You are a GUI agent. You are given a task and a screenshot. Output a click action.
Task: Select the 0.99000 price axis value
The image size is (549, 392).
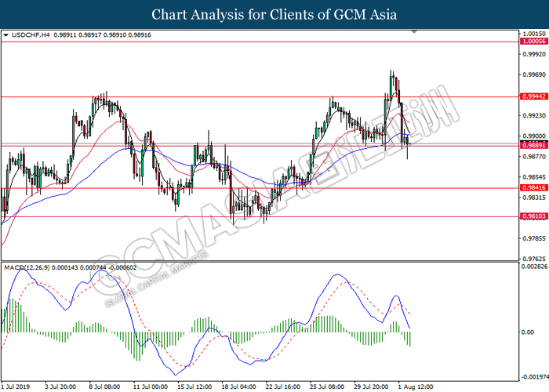click(x=533, y=136)
